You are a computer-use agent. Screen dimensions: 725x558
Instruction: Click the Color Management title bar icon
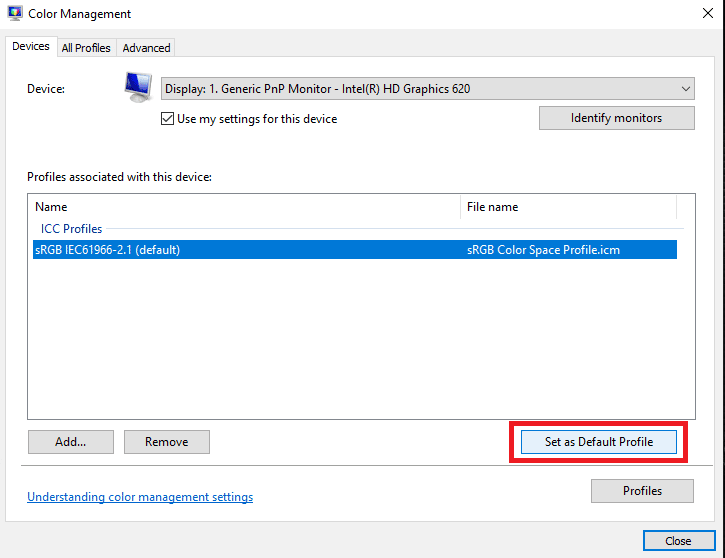pos(15,13)
